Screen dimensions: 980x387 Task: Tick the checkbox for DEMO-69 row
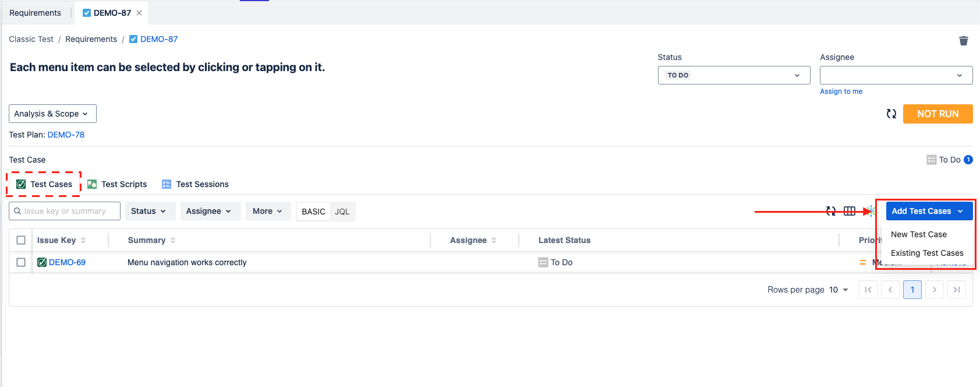point(21,262)
